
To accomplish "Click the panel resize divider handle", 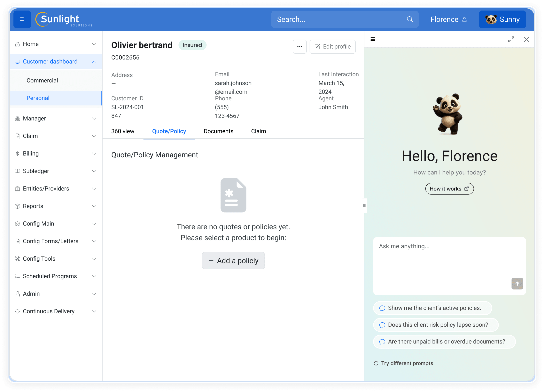I will 364,205.
